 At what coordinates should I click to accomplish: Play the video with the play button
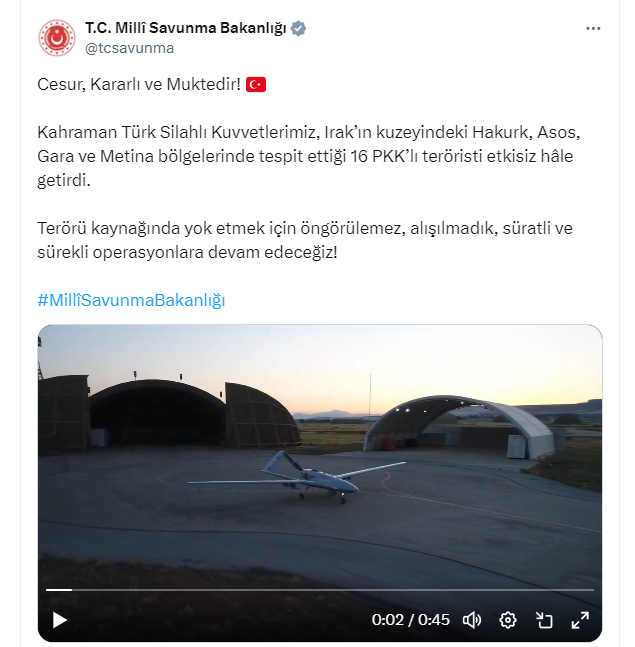click(60, 620)
